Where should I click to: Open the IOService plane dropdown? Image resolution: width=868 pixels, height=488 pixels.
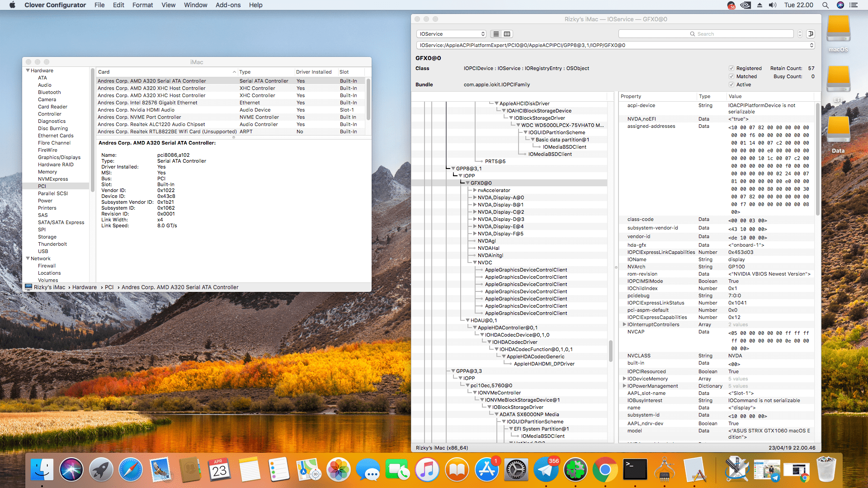[451, 34]
